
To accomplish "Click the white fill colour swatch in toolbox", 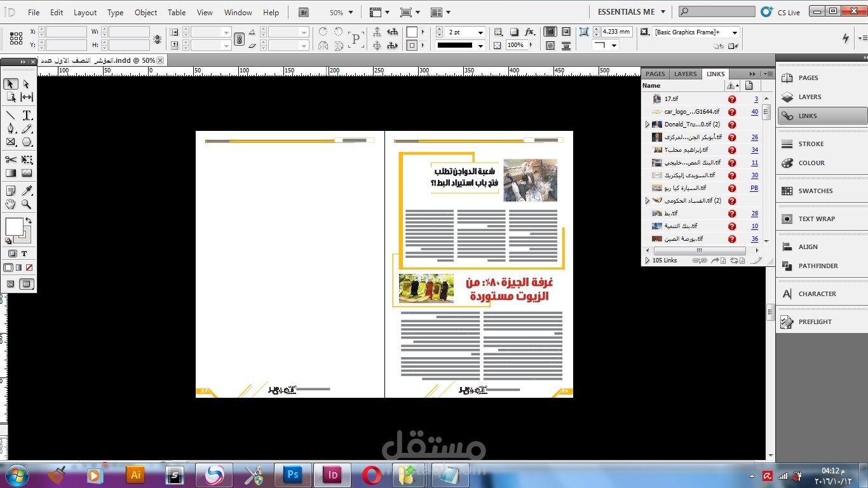I will (14, 227).
